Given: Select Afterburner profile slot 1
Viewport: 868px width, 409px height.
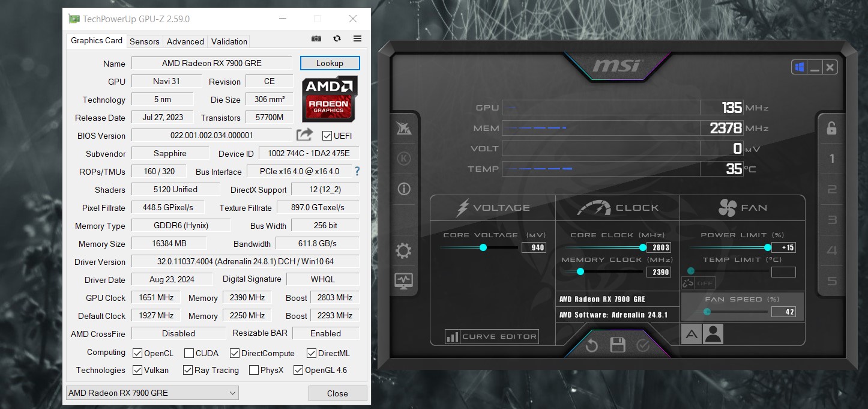Looking at the screenshot, I should [x=832, y=159].
